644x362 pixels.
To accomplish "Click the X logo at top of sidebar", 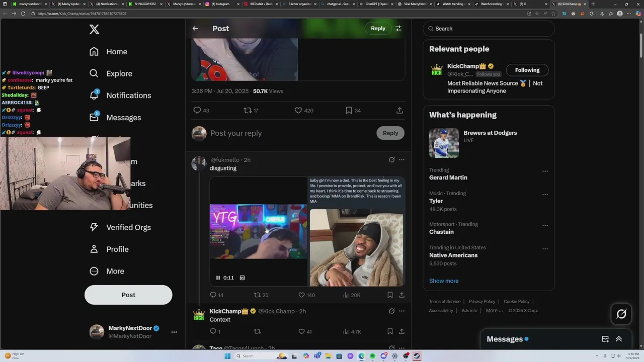I will coord(94,30).
